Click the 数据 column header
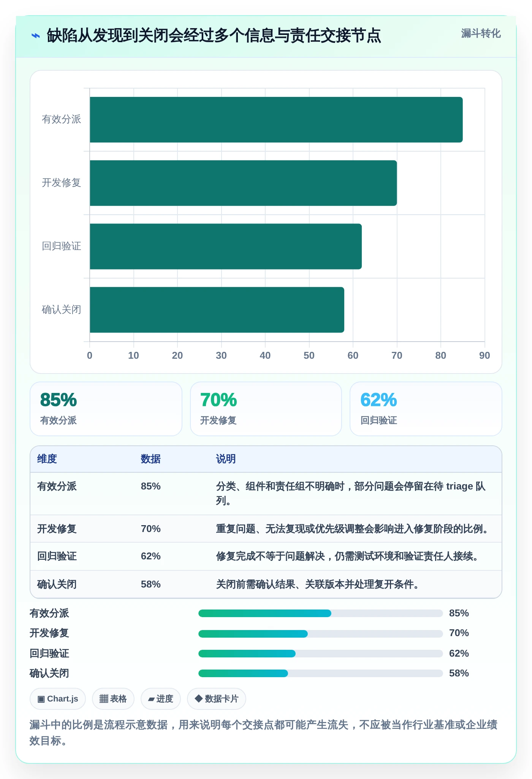The width and height of the screenshot is (532, 779). 150,459
